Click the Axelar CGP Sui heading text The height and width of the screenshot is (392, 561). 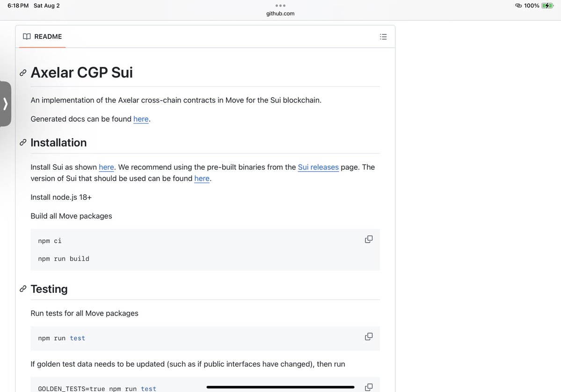81,73
